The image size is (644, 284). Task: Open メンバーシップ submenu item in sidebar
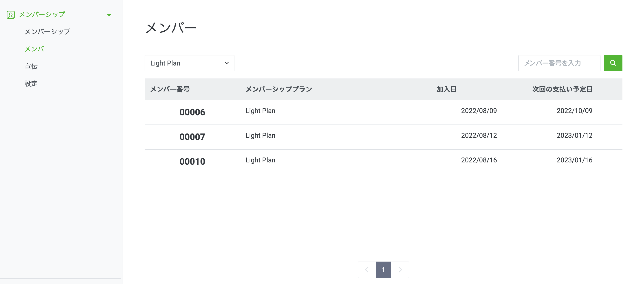coord(47,32)
